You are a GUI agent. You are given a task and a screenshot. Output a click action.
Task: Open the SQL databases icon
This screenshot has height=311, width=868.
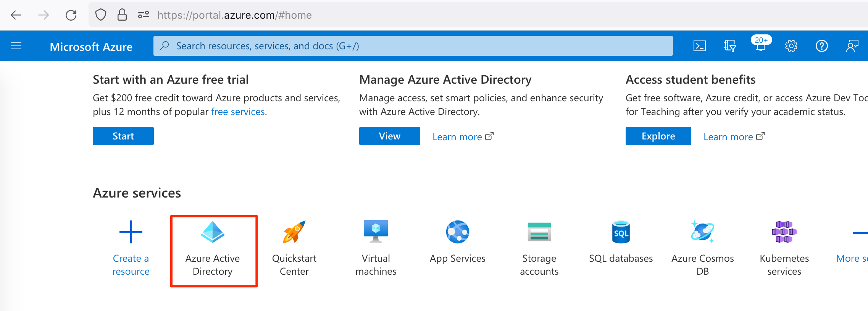(x=621, y=232)
